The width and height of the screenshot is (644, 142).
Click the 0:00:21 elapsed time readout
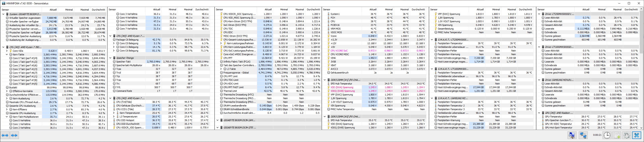pos(597,135)
